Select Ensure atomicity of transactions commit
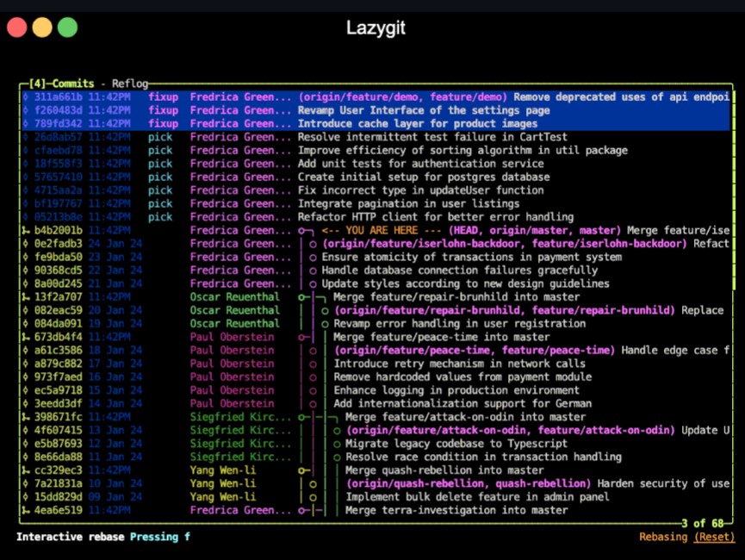The image size is (745, 560). [x=376, y=257]
